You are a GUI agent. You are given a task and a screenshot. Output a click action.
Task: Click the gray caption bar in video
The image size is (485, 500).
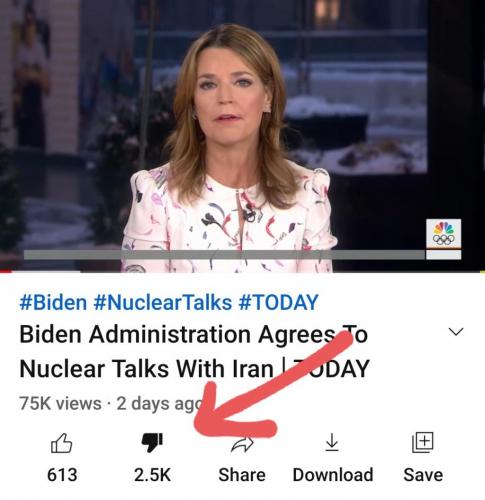tap(224, 255)
